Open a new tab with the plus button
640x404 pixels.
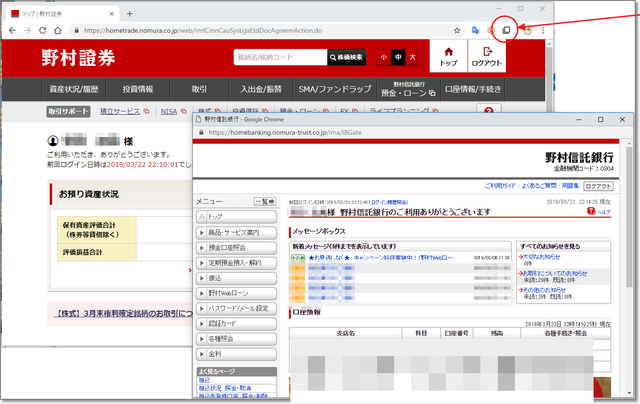[x=131, y=14]
